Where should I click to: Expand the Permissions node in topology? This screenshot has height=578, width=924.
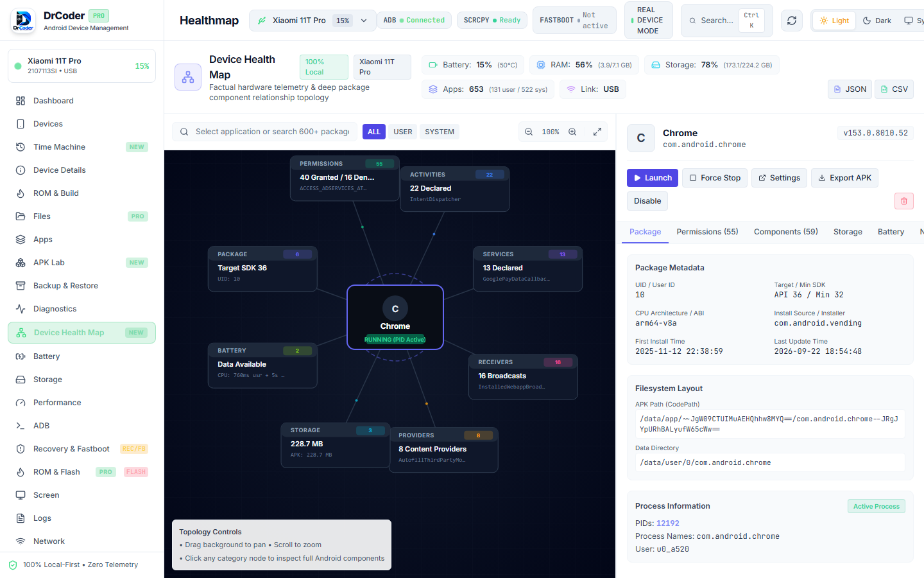(x=345, y=178)
